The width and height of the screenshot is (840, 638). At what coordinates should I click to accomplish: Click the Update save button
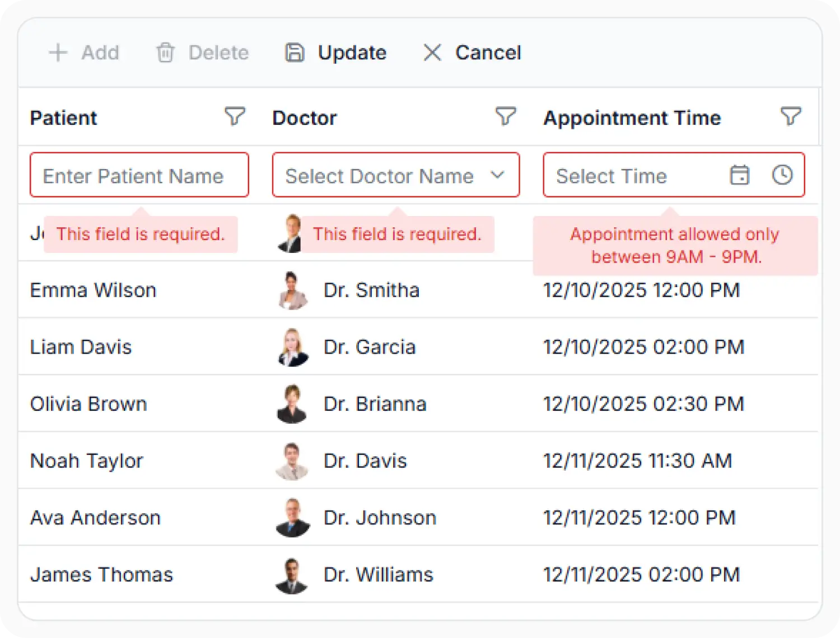pos(335,53)
